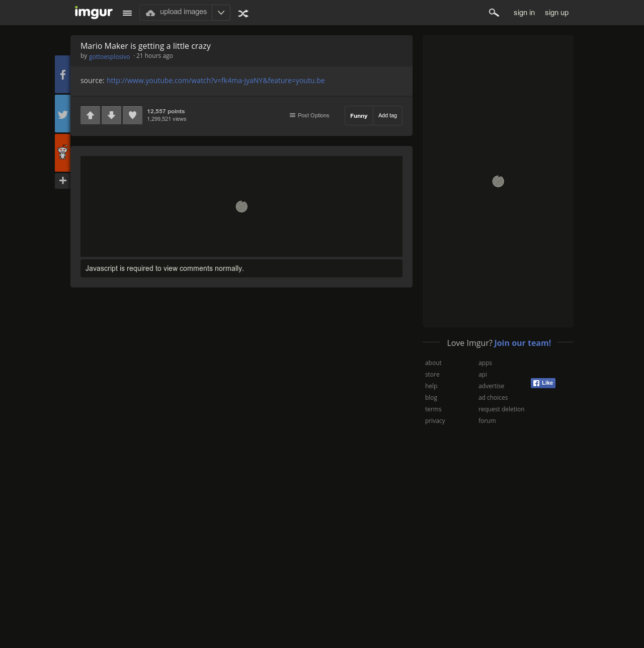Click the 12,557 points text
Viewport: 644px width, 648px height.
click(x=166, y=111)
